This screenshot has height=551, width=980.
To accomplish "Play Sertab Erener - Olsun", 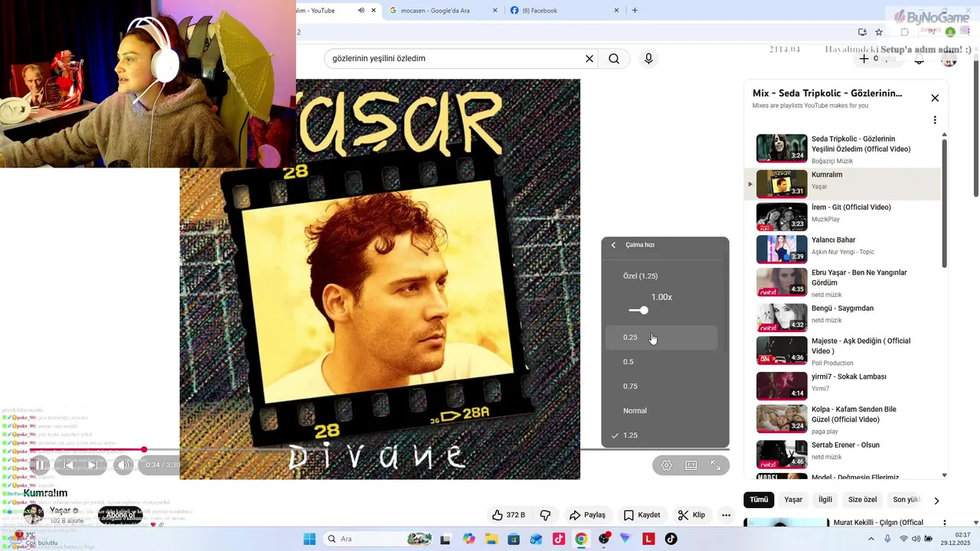I will [842, 454].
